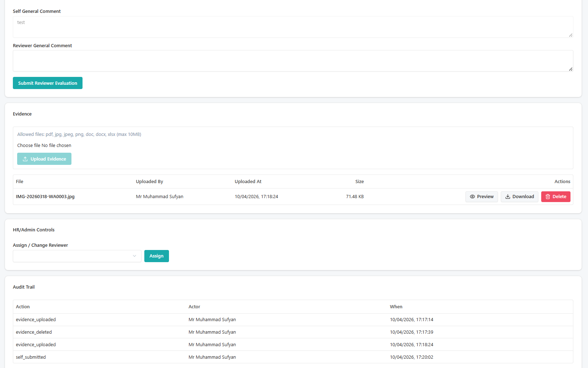Click the trash icon on Delete
Image resolution: width=588 pixels, height=368 pixels.
(548, 197)
